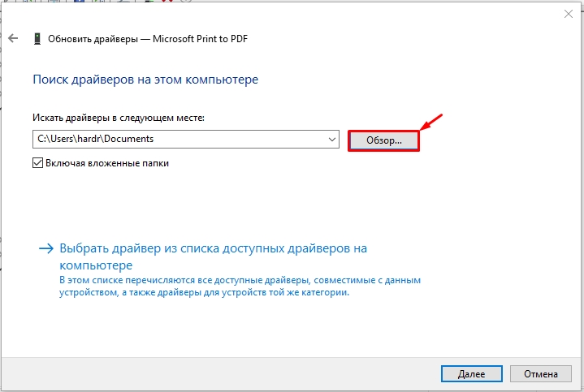The height and width of the screenshot is (392, 584).
Task: Click the device icon beside the dialog title
Action: (37, 38)
